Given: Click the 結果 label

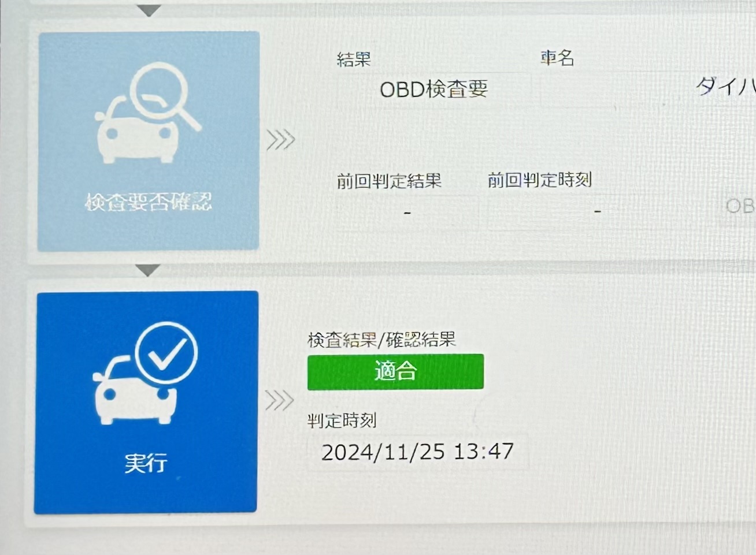Looking at the screenshot, I should pyautogui.click(x=354, y=59).
